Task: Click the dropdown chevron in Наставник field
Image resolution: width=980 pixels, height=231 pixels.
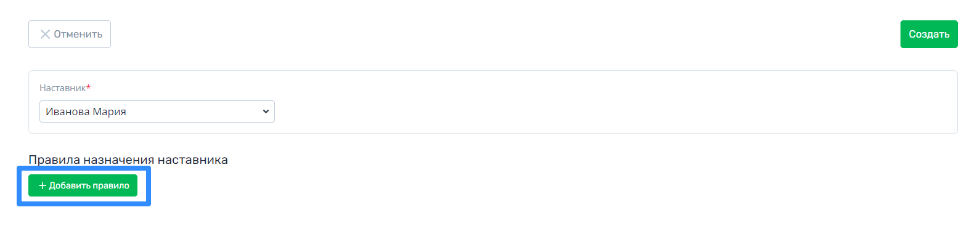Action: pos(266,111)
